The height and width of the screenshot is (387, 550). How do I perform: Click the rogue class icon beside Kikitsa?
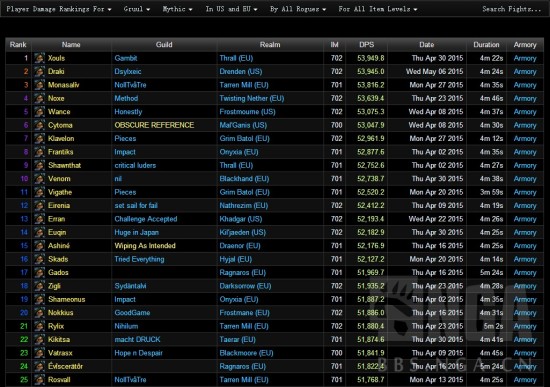pos(40,339)
